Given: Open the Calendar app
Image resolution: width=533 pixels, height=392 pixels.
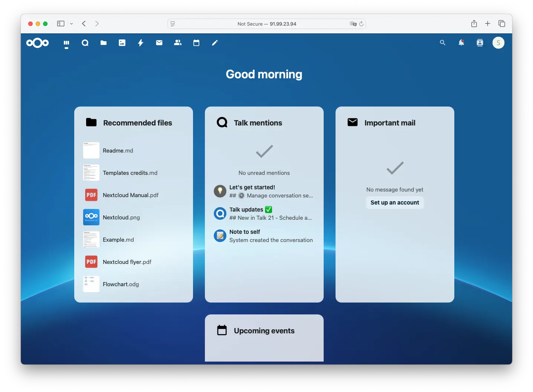Looking at the screenshot, I should tap(196, 43).
